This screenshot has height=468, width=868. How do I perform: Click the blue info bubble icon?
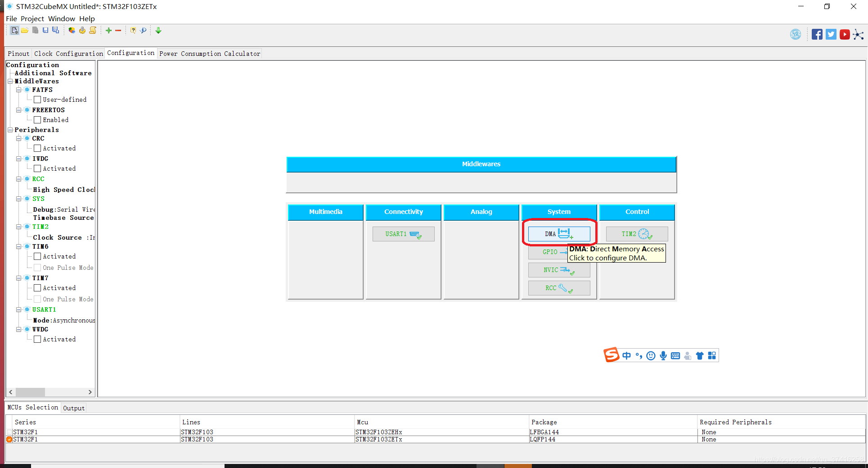click(x=143, y=30)
